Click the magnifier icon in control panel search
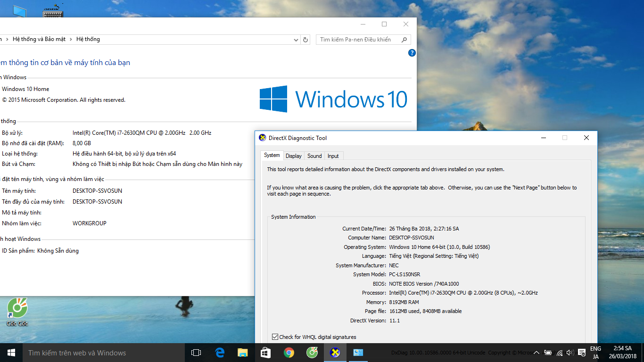 point(404,40)
